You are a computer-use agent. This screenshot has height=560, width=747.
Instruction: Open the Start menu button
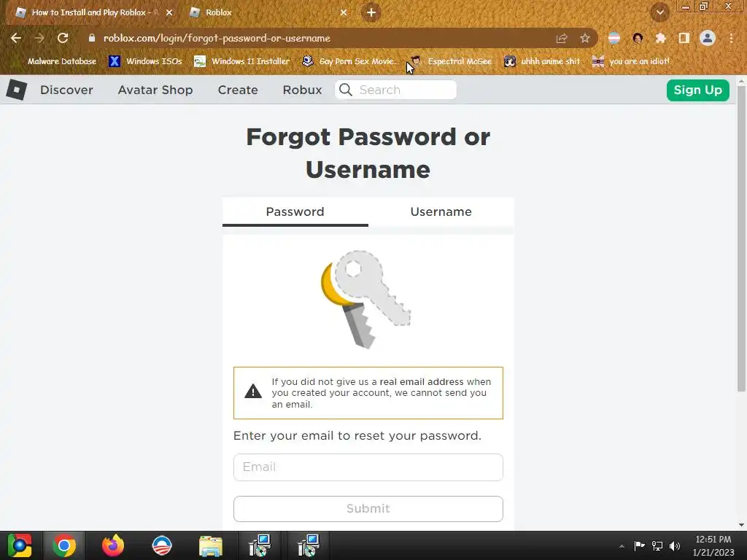tap(20, 545)
